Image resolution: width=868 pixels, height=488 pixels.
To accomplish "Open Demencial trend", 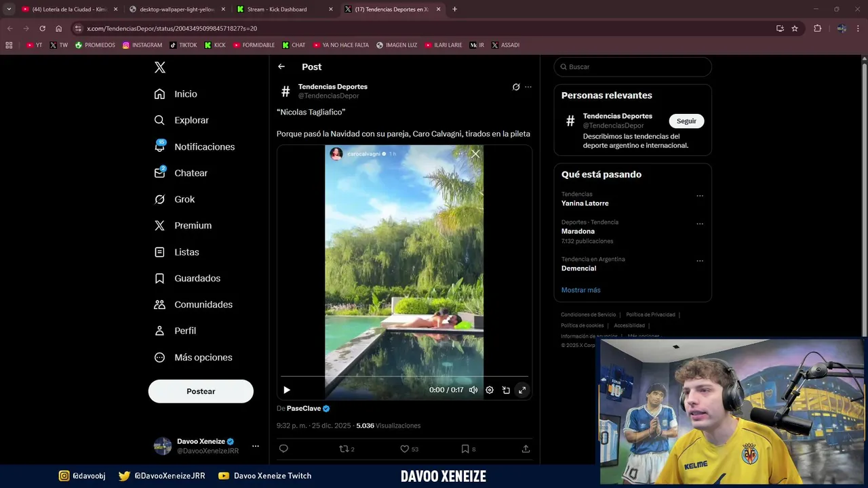I will pyautogui.click(x=578, y=268).
